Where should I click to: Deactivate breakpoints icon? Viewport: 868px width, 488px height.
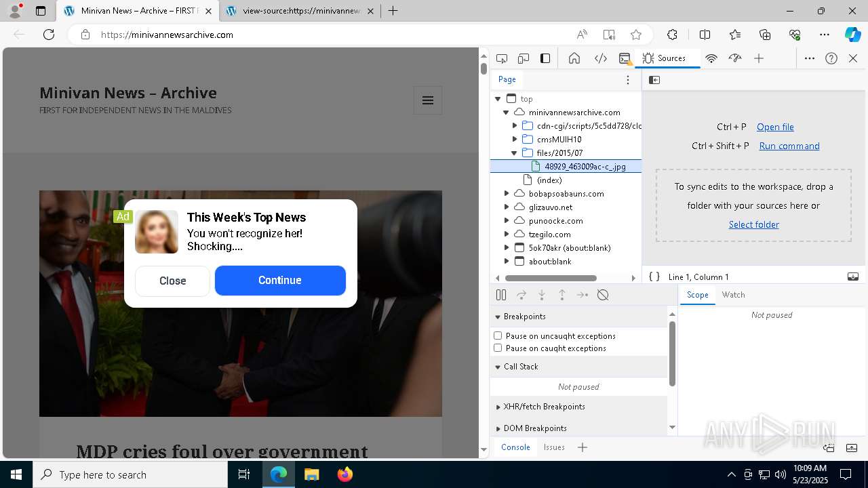(603, 295)
